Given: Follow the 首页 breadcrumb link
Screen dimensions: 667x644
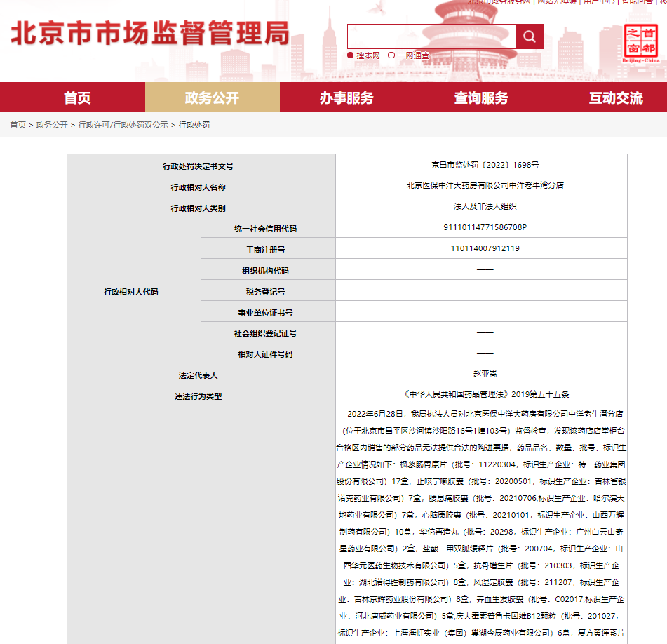Looking at the screenshot, I should 18,125.
